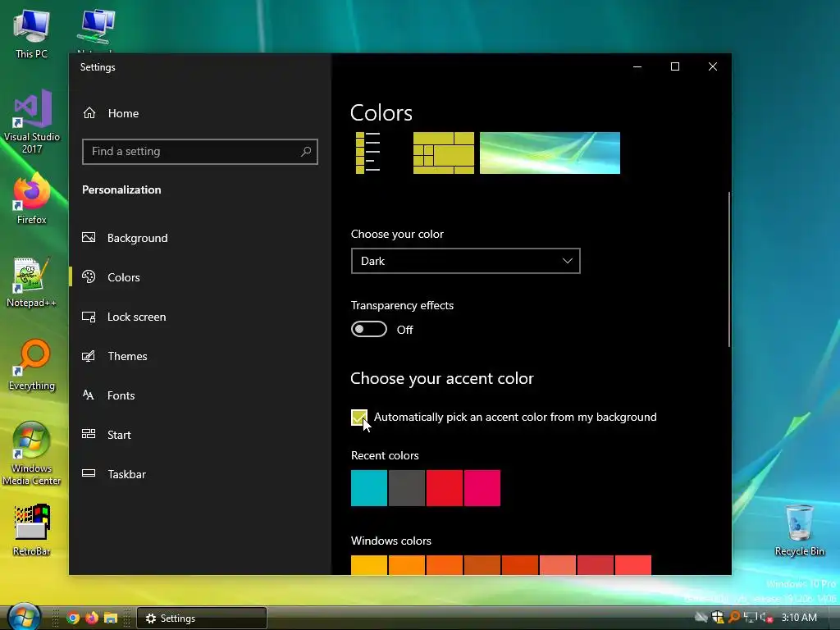Click the network tray icon

pos(750,618)
